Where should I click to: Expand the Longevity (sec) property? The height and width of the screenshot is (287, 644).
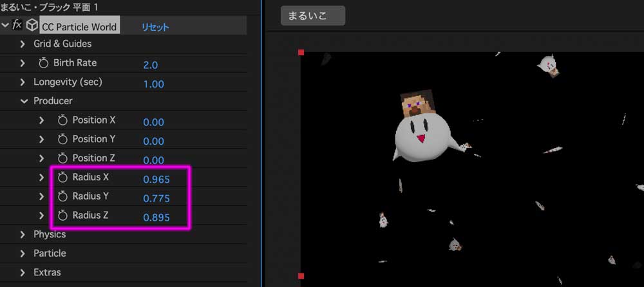coord(23,82)
